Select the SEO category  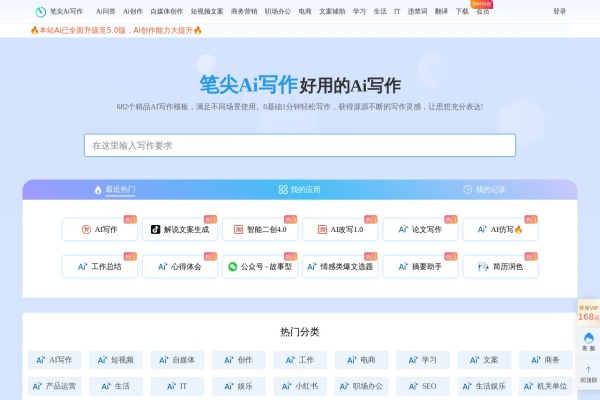tap(423, 386)
